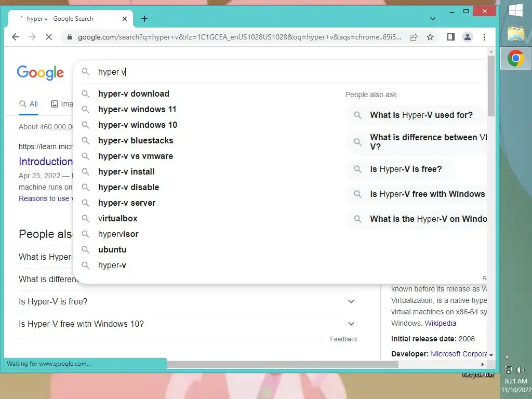The width and height of the screenshot is (532, 399).
Task: Click the Chrome icon on the taskbar
Action: click(x=516, y=58)
